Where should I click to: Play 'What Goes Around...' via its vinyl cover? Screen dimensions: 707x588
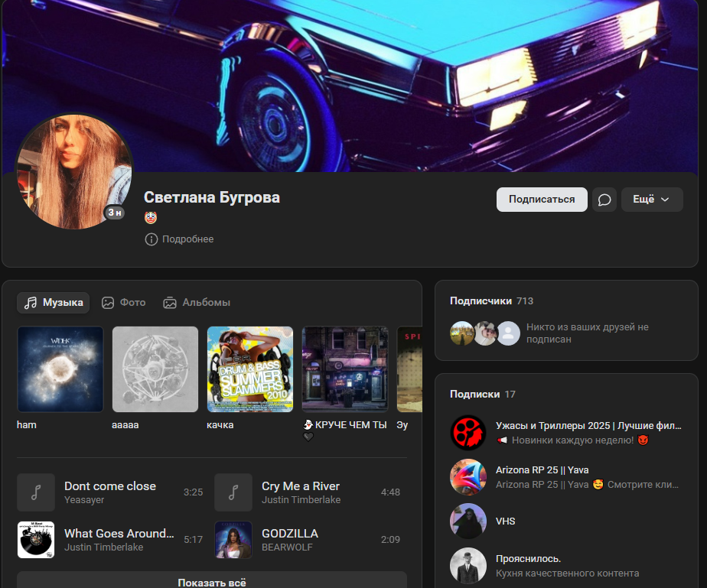[x=36, y=540]
